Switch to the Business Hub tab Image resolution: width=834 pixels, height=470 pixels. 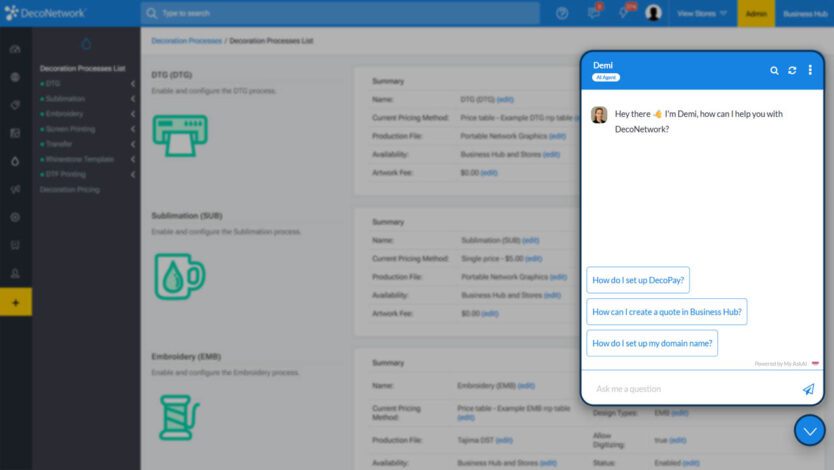click(x=805, y=13)
